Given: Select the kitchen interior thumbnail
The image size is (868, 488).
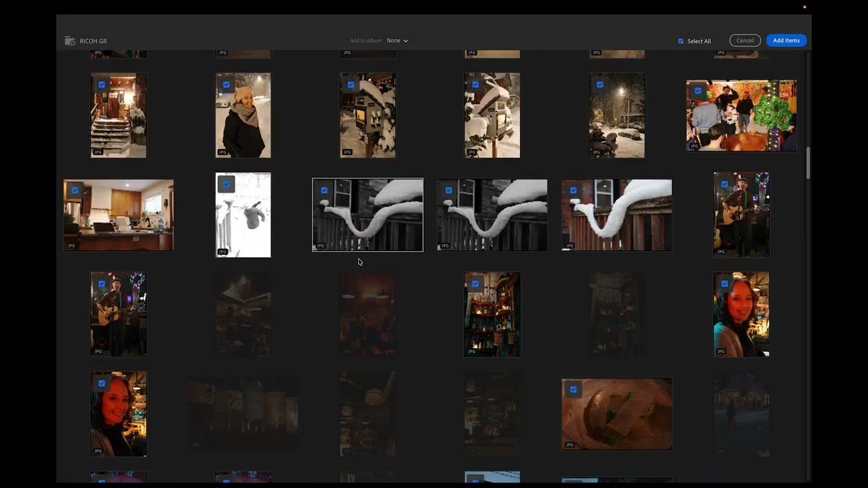Looking at the screenshot, I should 119,215.
